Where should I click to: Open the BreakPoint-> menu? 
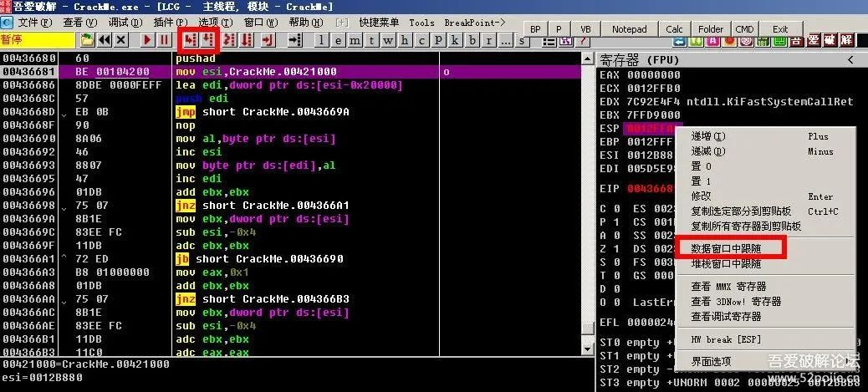pyautogui.click(x=475, y=22)
